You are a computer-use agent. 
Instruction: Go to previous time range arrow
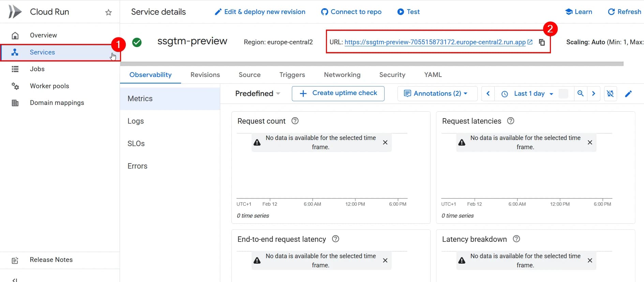pyautogui.click(x=488, y=94)
